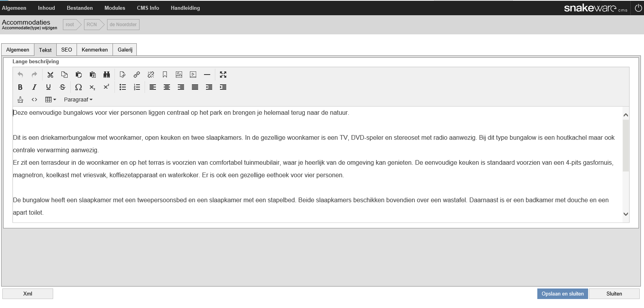
Task: Clear formatting with the brush icon
Action: click(20, 100)
